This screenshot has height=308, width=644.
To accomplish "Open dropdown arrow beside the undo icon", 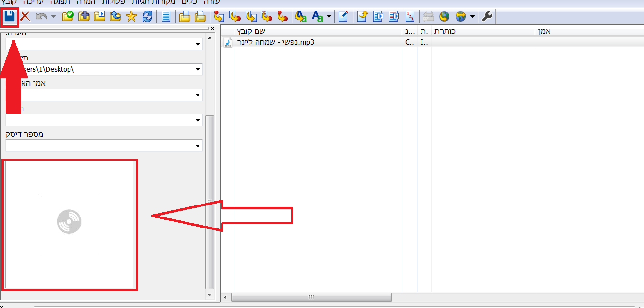I will tap(53, 17).
